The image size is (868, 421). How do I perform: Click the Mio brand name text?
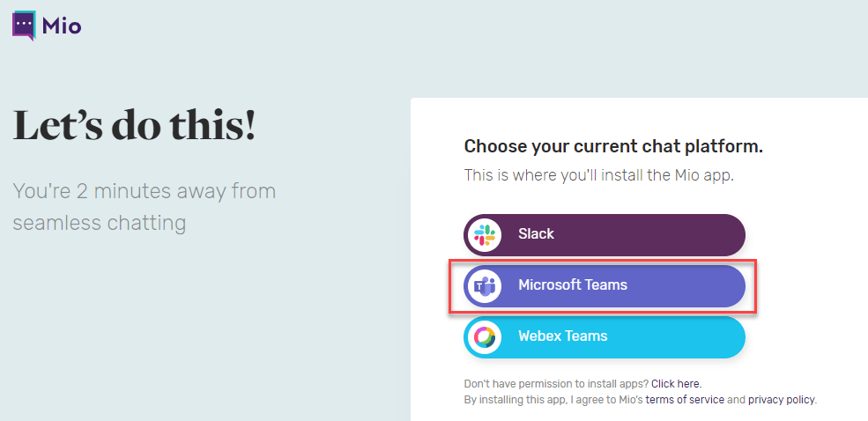62,26
